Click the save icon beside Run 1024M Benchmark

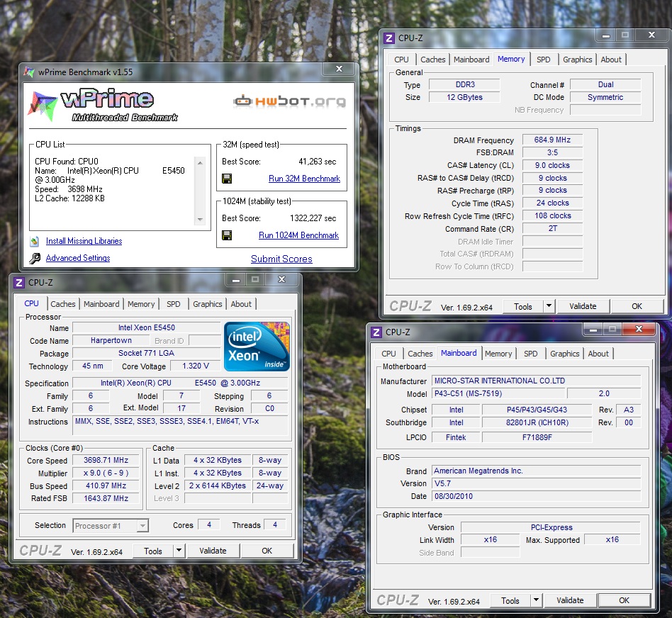pyautogui.click(x=227, y=235)
